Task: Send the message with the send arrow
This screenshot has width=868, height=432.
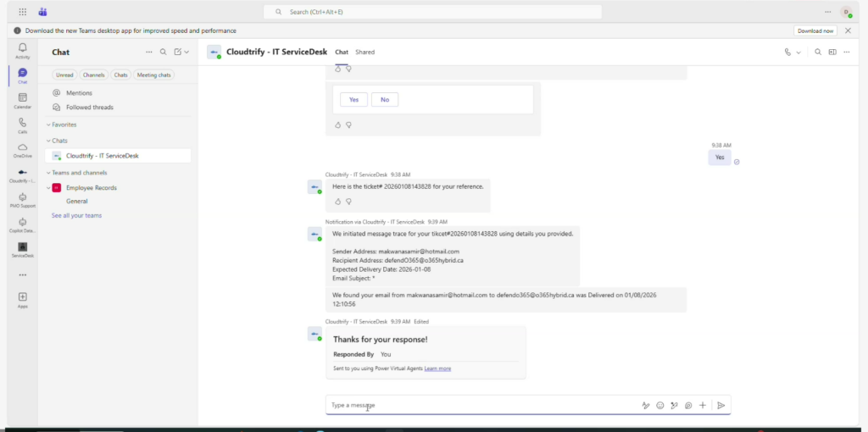Action: (721, 406)
